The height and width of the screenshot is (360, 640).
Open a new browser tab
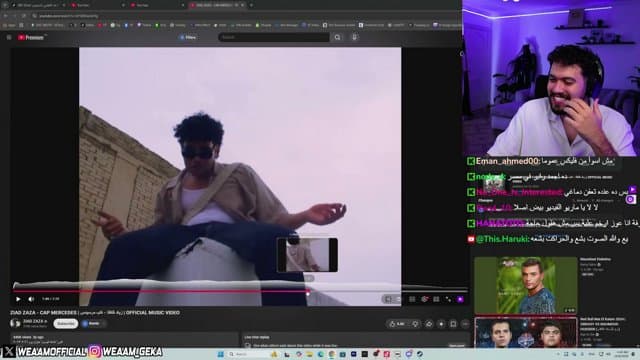point(251,5)
